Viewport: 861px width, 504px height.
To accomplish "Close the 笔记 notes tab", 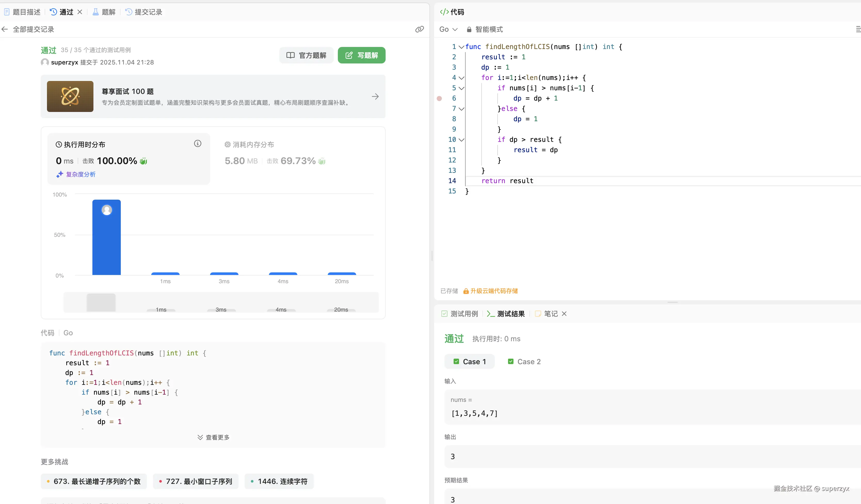I will pyautogui.click(x=564, y=314).
